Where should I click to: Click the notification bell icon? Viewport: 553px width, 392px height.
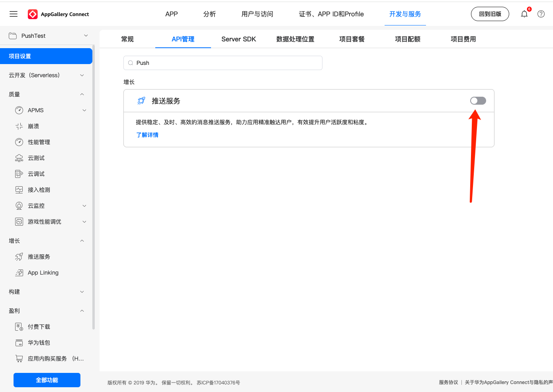(x=524, y=14)
